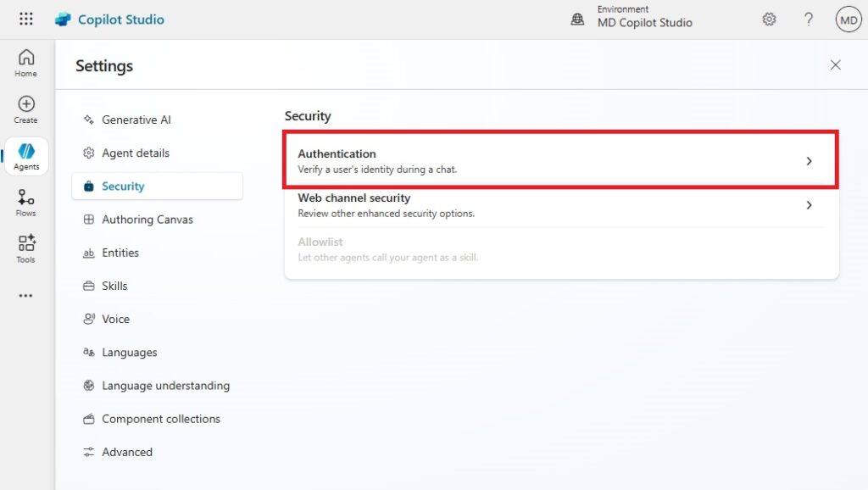Screen dimensions: 868x490
Task: Click the Skills briefcase icon
Action: [88, 286]
